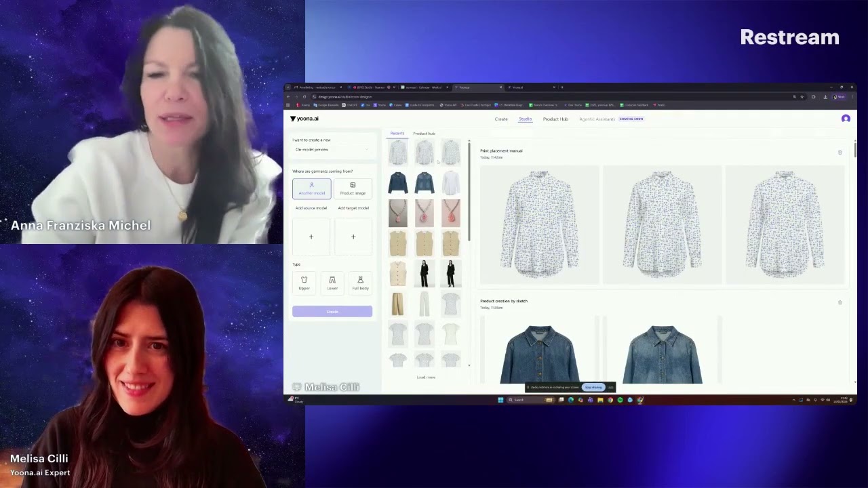This screenshot has width=868, height=488.
Task: Select Product image garment source
Action: pyautogui.click(x=353, y=188)
